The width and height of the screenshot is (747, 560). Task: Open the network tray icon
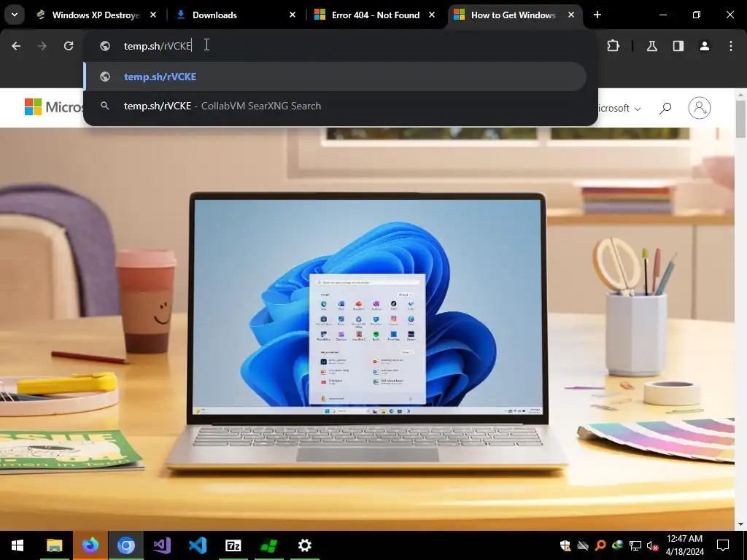635,545
